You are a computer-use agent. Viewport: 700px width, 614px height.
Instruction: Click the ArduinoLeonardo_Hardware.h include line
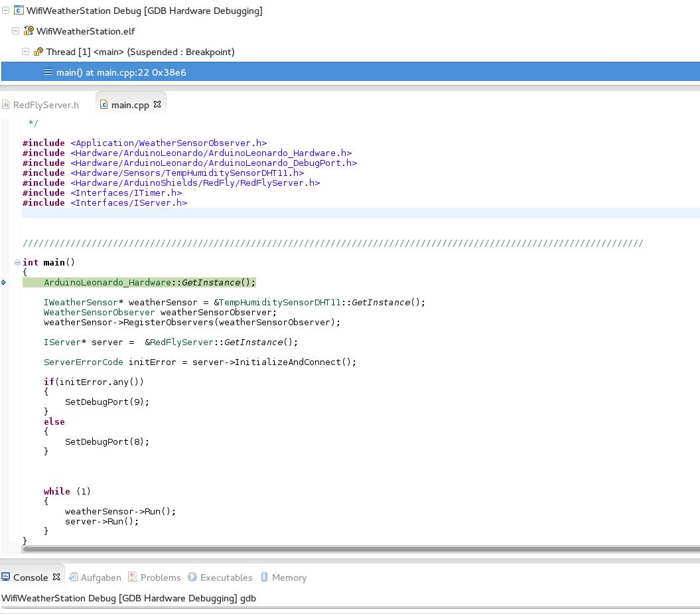(x=187, y=153)
